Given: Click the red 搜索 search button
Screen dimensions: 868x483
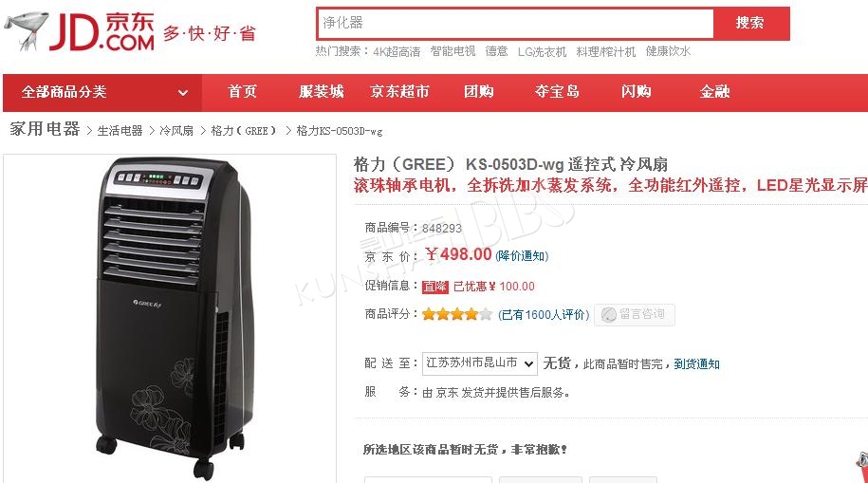Looking at the screenshot, I should [750, 24].
